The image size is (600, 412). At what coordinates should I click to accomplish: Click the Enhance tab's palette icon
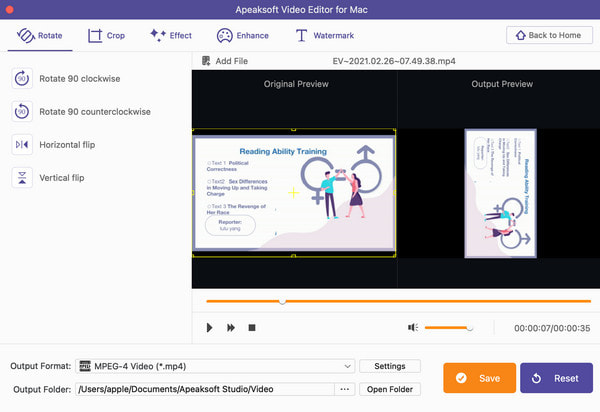(225, 36)
